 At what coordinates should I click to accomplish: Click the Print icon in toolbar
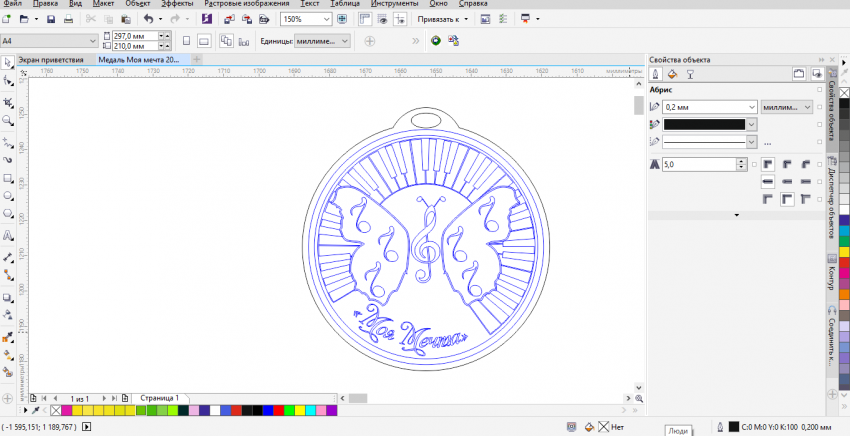coord(67,19)
